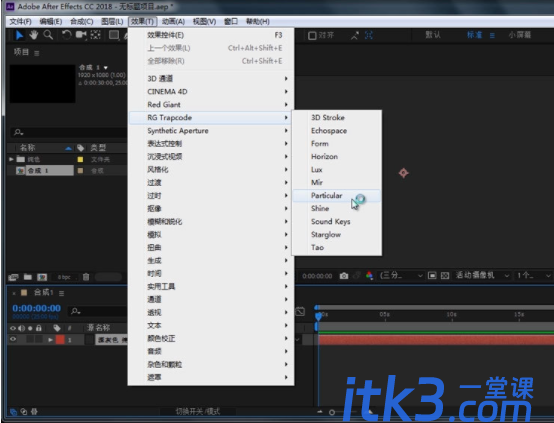
Task: Click 切换开关/模式 toggle button
Action: click(x=198, y=411)
